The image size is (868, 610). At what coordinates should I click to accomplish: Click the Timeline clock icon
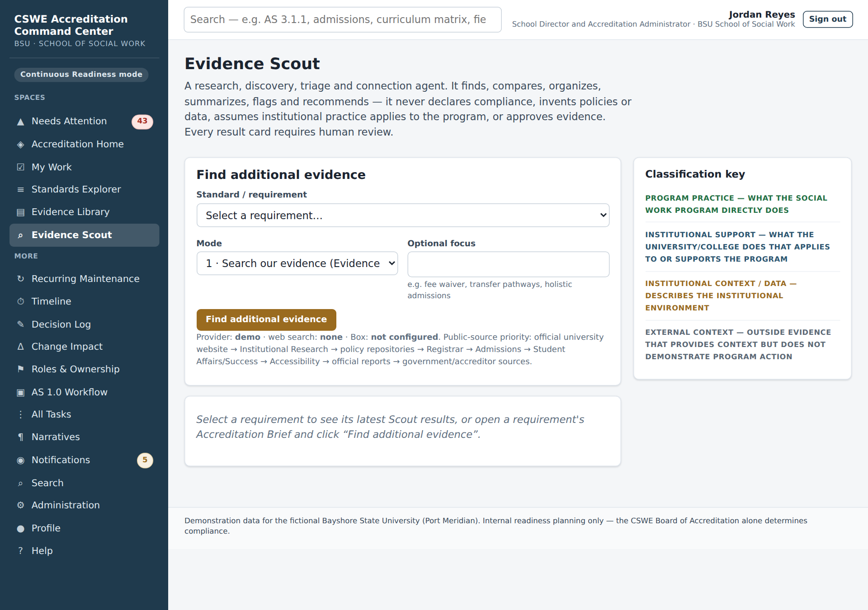[x=20, y=301]
